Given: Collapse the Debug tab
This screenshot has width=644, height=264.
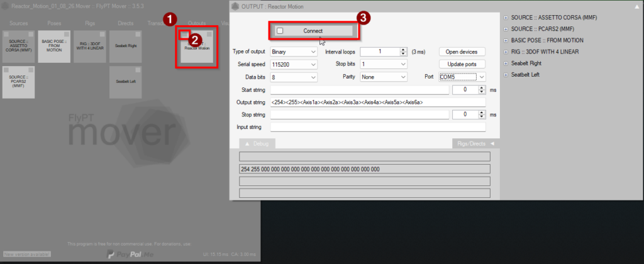Looking at the screenshot, I should click(x=257, y=144).
